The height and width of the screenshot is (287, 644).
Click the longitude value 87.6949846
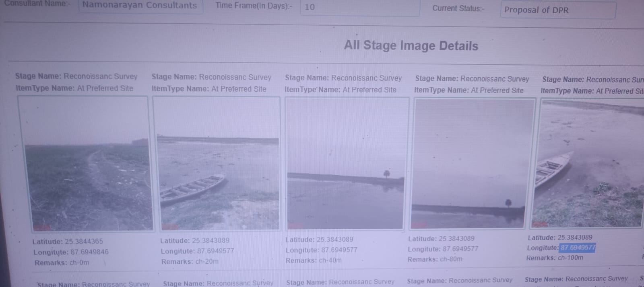(89, 252)
